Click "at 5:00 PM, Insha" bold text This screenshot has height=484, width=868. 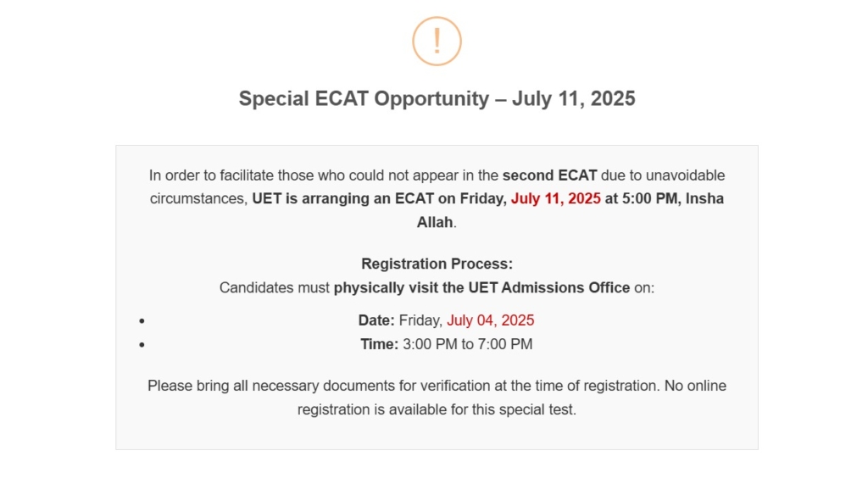pos(665,199)
